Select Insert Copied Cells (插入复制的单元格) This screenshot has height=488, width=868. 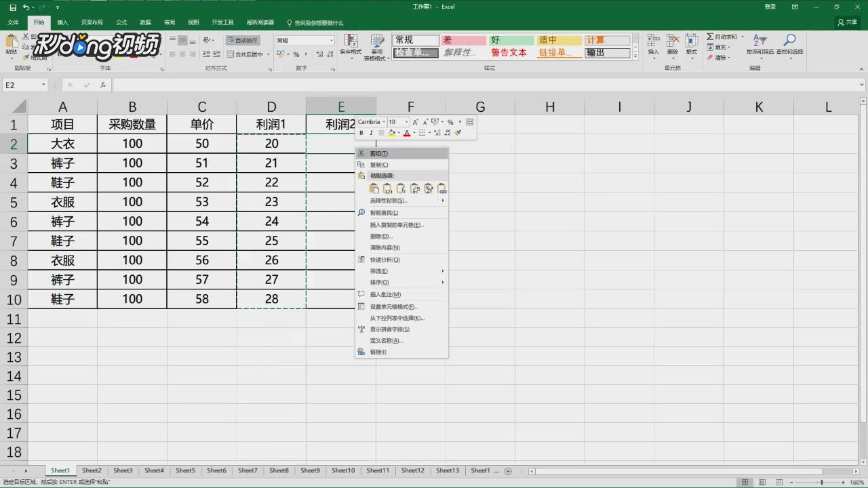pyautogui.click(x=401, y=225)
